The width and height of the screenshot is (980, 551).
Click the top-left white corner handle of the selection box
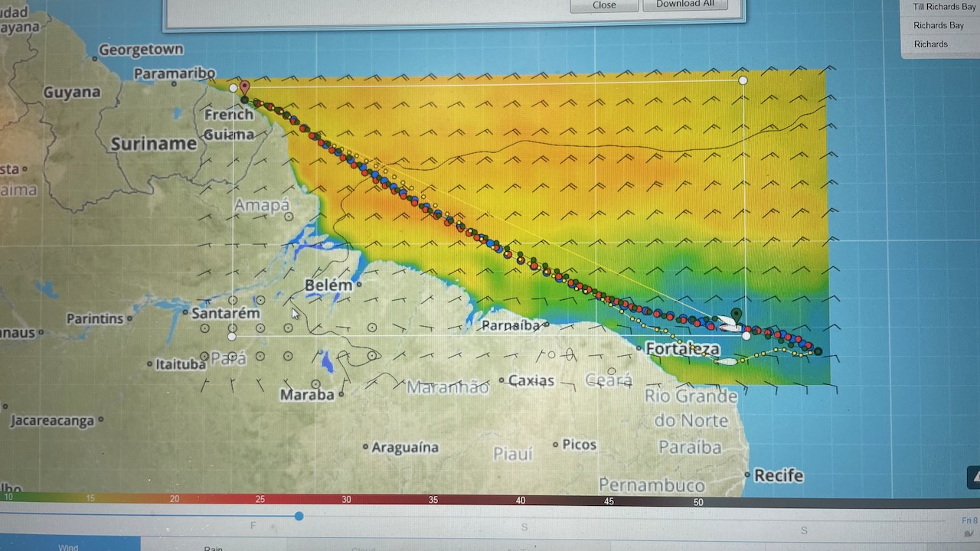point(234,88)
